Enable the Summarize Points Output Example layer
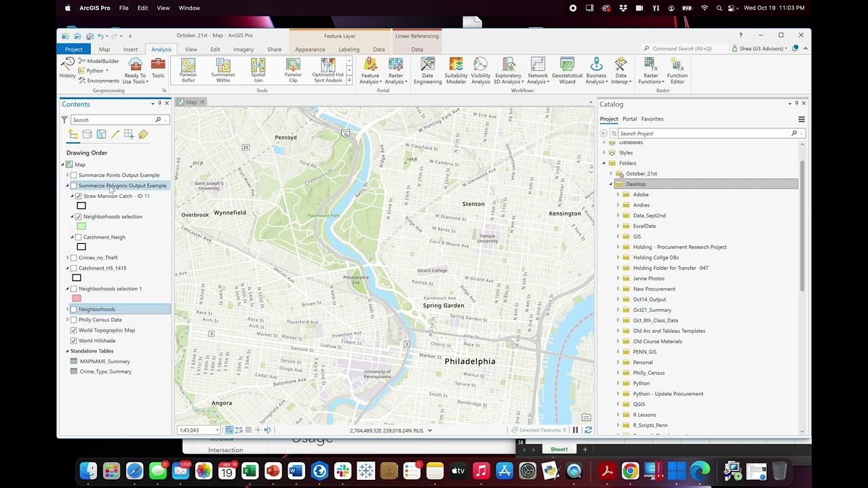The image size is (868, 488). 74,175
